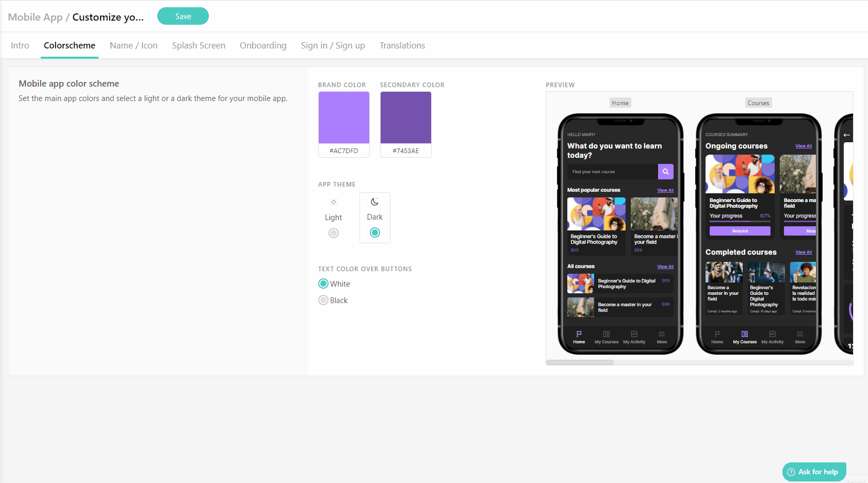
Task: Click 'Customize yo...' breadcrumb title
Action: click(x=108, y=17)
